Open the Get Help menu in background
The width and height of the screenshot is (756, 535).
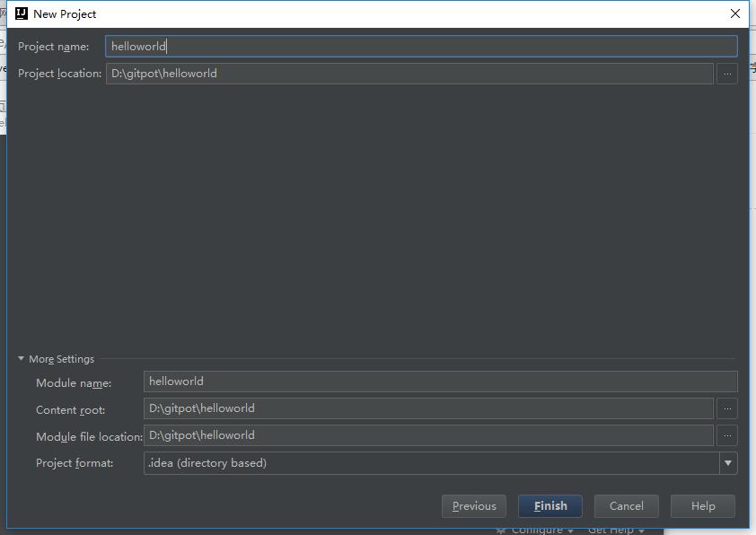coord(616,531)
